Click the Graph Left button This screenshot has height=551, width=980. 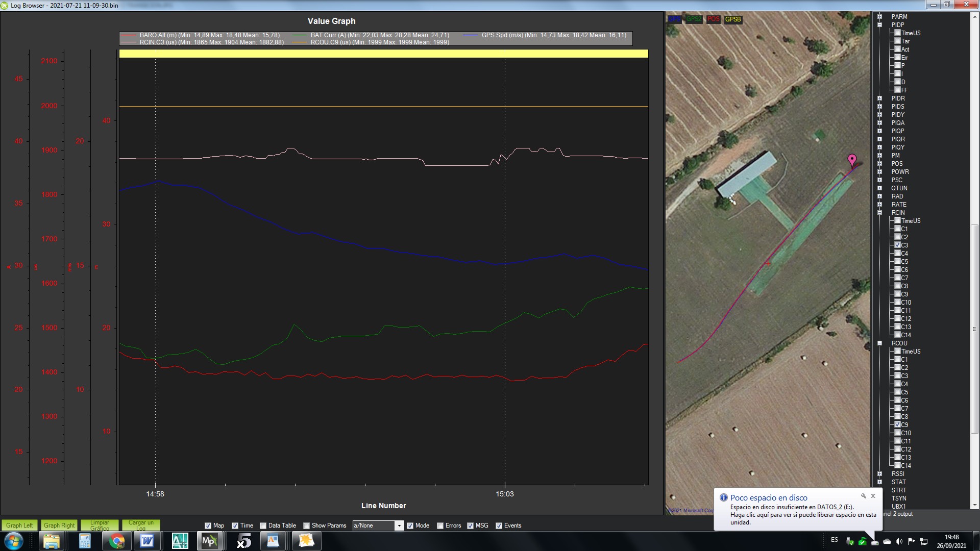(19, 525)
